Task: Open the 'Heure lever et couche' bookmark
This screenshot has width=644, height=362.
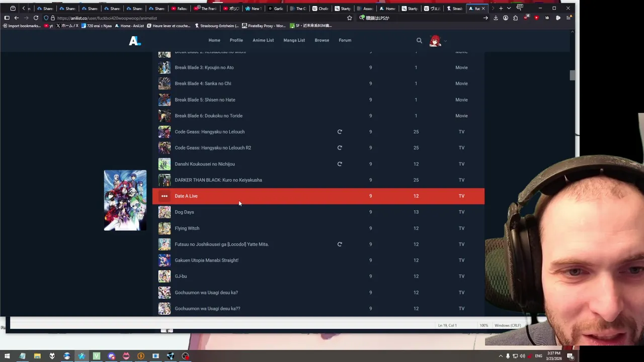Action: point(168,26)
